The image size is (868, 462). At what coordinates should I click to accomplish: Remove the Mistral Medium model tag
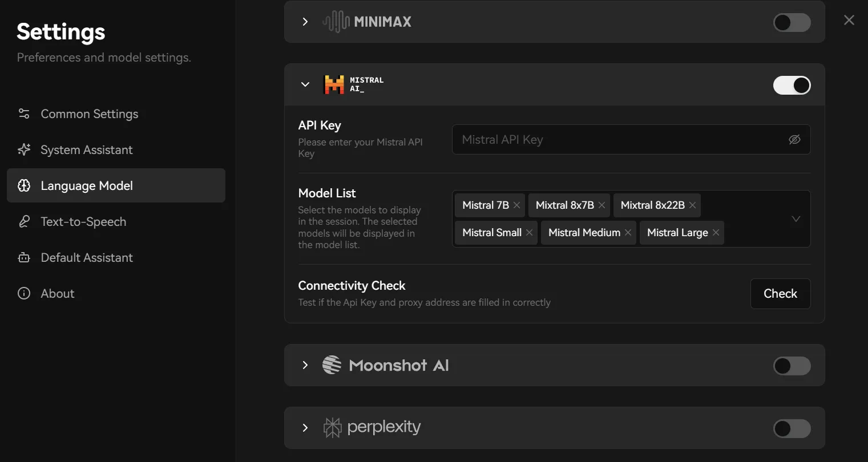click(x=628, y=233)
